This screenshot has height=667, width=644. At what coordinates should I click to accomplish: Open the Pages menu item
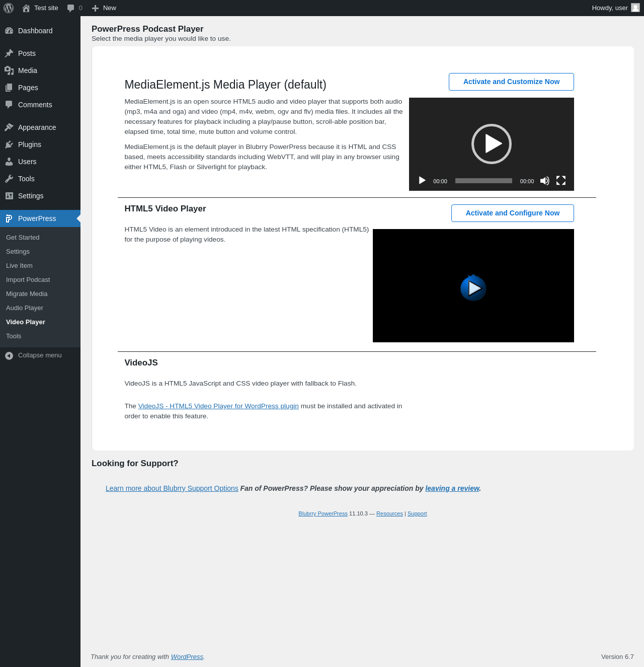coord(40,88)
